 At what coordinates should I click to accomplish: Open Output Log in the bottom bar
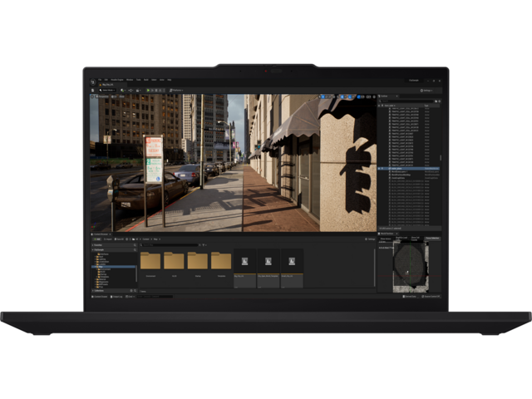pos(117,297)
